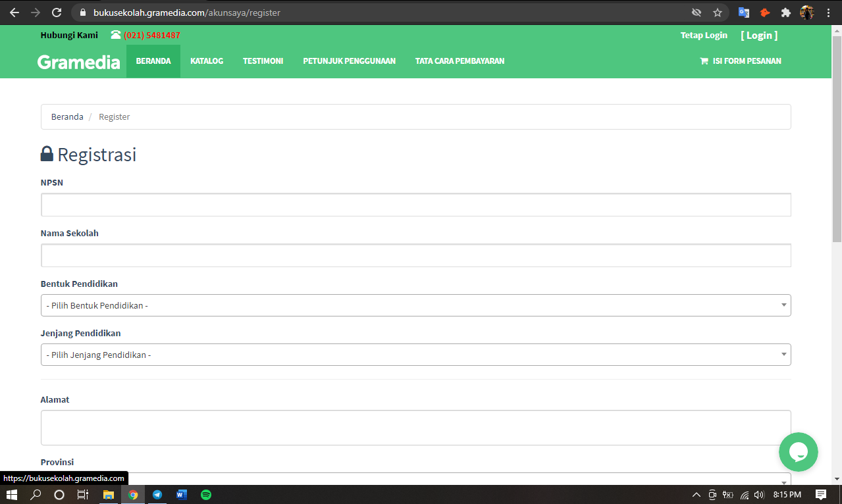Click the Alamat text area

coord(415,428)
